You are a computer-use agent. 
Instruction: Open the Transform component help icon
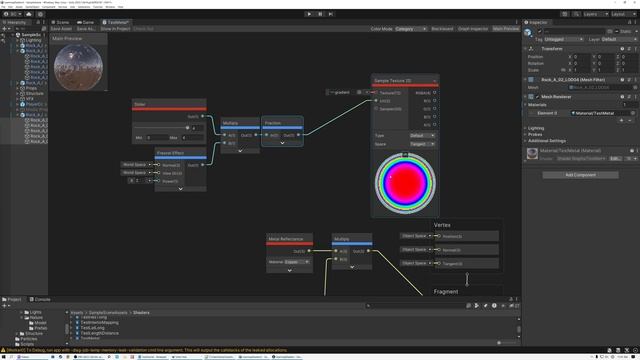(622, 49)
